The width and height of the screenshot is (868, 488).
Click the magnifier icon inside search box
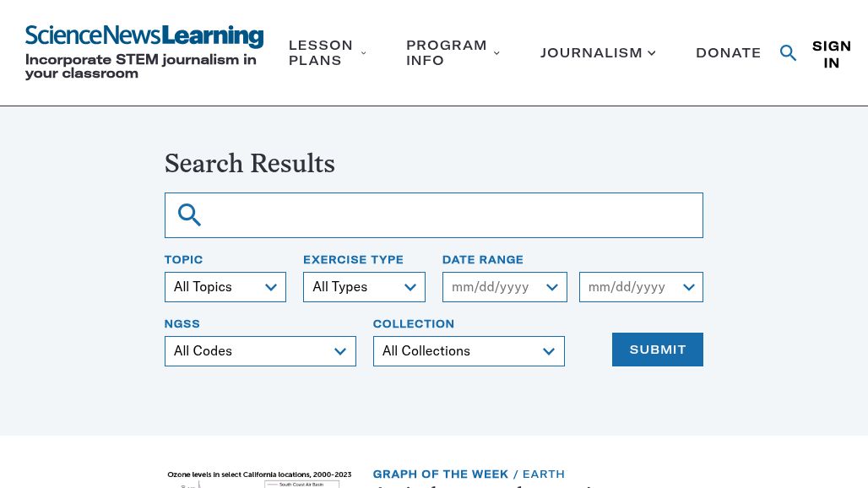pos(189,214)
